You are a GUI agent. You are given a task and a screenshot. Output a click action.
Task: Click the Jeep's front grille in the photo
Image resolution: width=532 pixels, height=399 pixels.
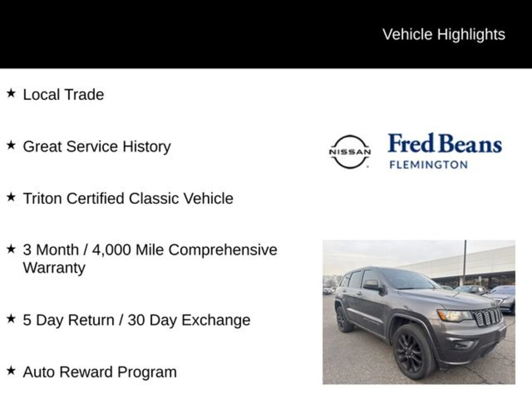point(487,316)
